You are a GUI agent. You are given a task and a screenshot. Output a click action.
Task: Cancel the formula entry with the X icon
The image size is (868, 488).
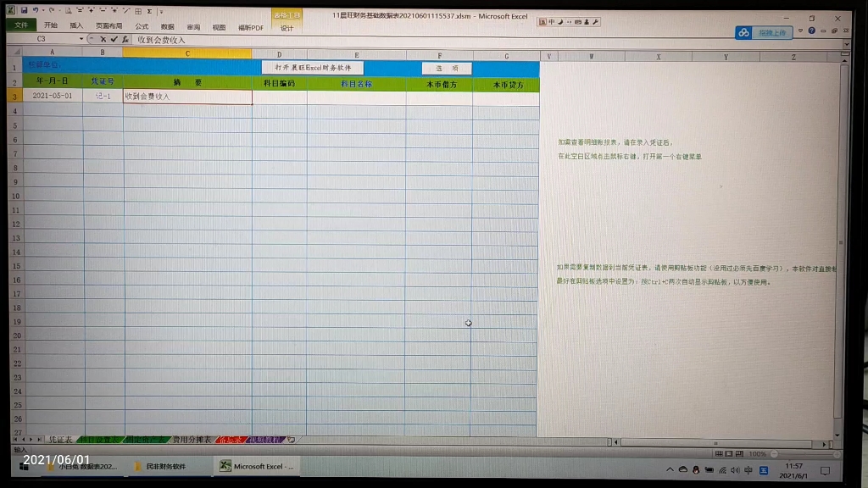(x=103, y=38)
